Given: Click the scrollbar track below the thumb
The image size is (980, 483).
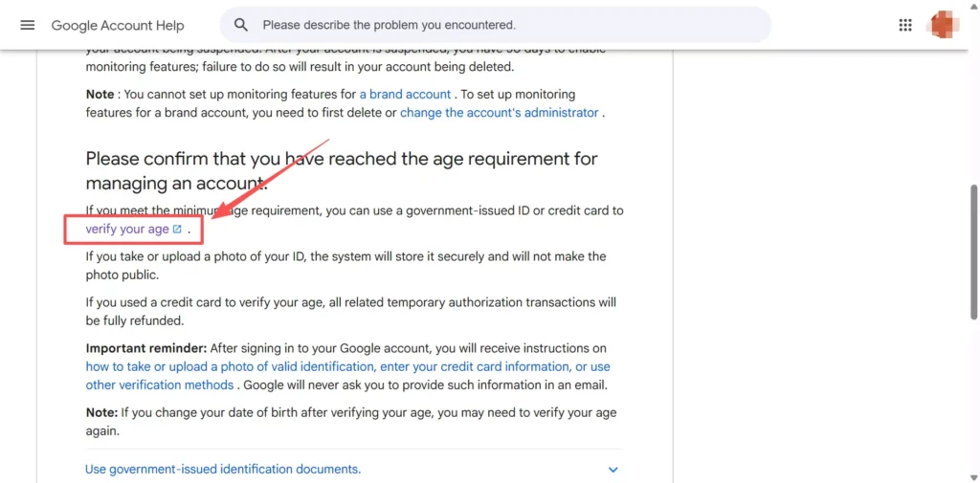Looking at the screenshot, I should [x=972, y=402].
